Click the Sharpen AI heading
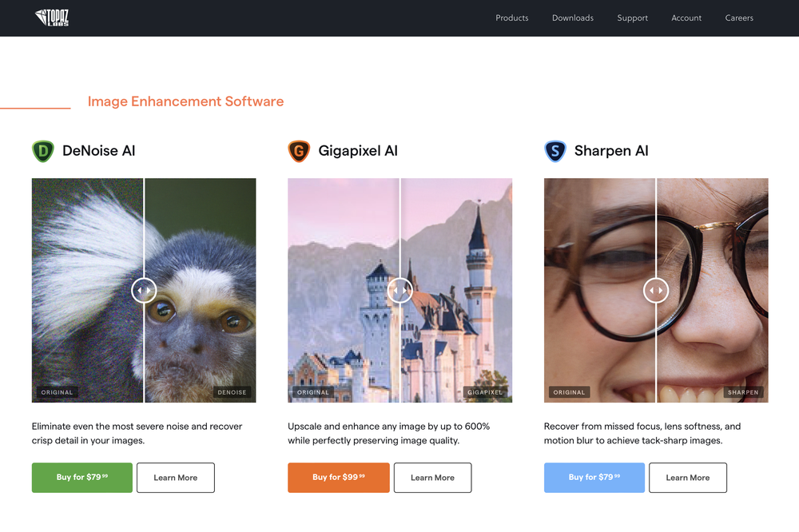Image resolution: width=799 pixels, height=532 pixels. 611,151
